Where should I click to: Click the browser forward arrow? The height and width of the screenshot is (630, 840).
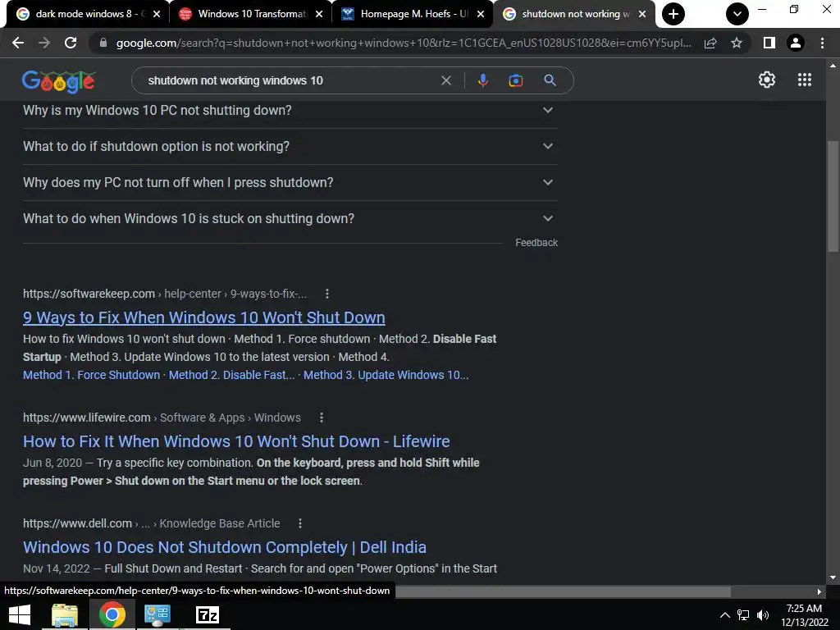pyautogui.click(x=44, y=43)
